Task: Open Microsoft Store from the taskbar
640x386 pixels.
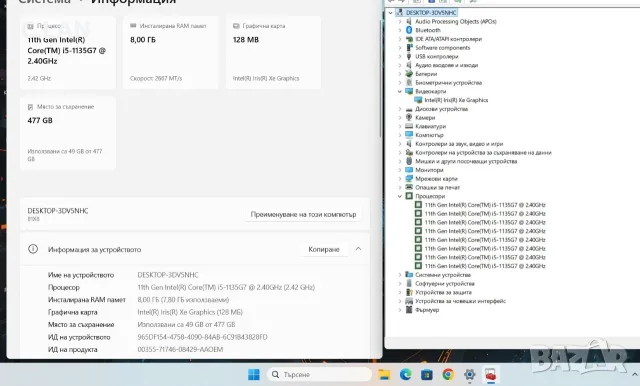Action: click(x=427, y=374)
